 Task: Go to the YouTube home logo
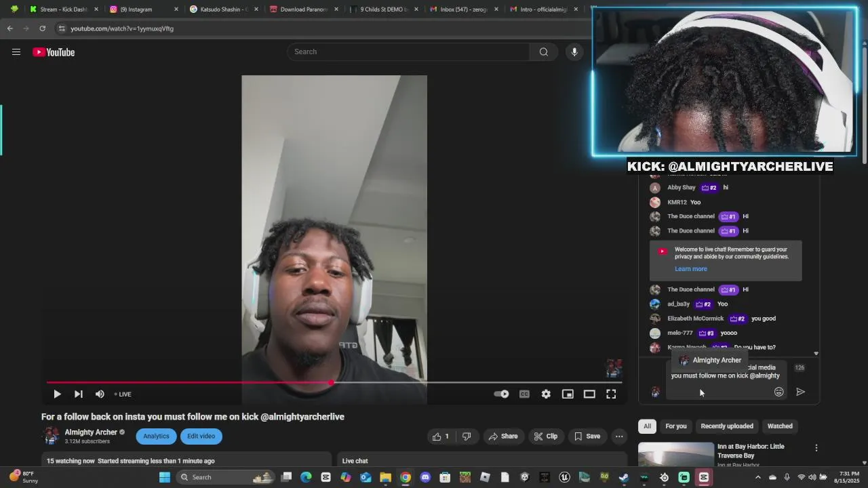(x=54, y=52)
